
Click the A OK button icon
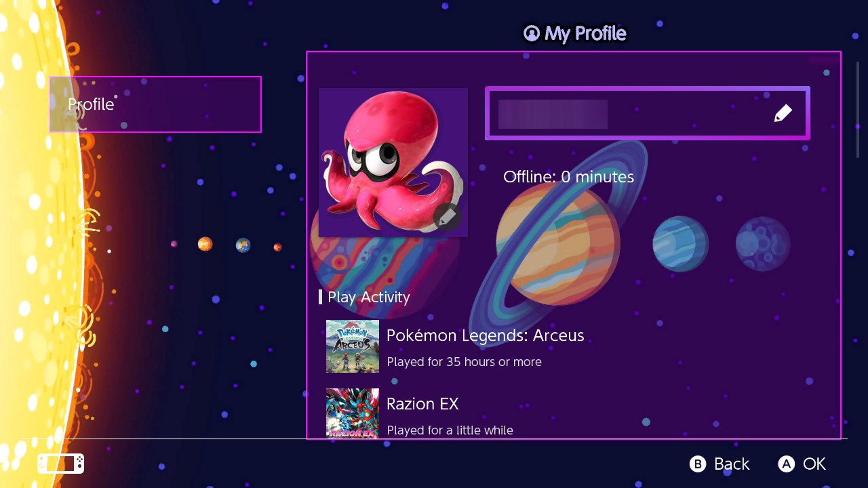[786, 464]
